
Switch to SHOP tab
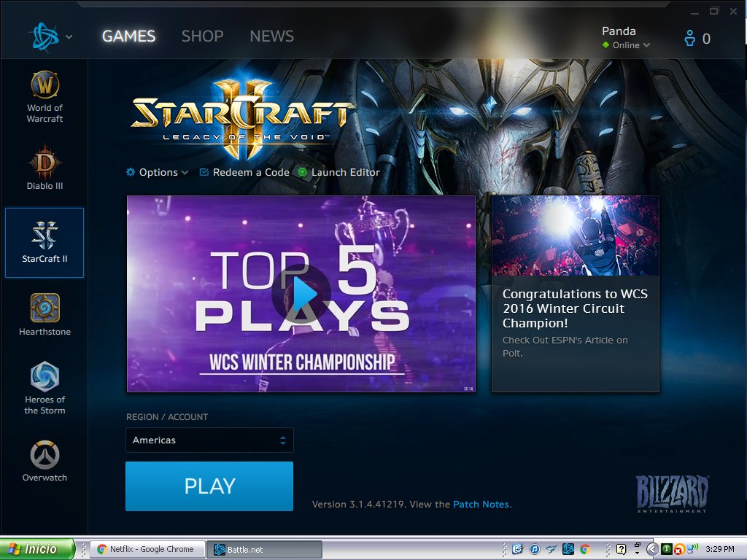[x=203, y=36]
